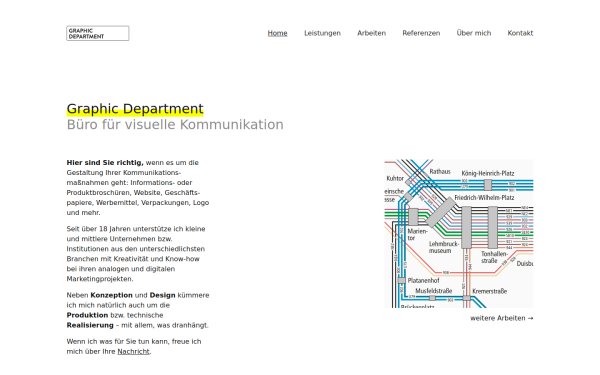
Task: Select Referenzen in the navigation
Action: (421, 33)
